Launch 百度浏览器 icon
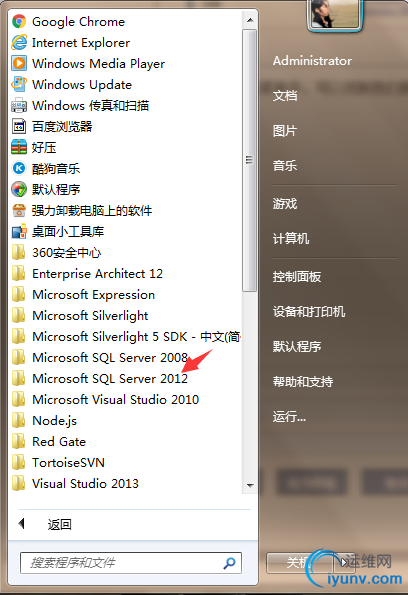The width and height of the screenshot is (408, 595). (19, 126)
